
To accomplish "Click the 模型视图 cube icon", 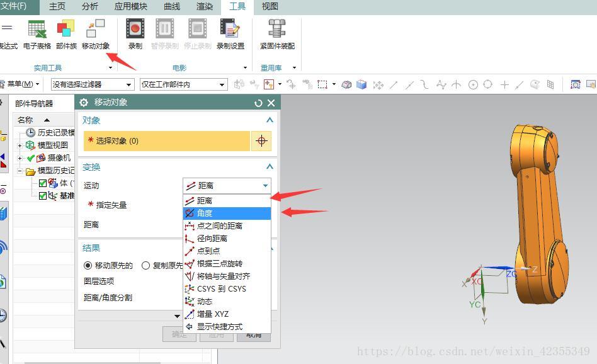I will 30,145.
